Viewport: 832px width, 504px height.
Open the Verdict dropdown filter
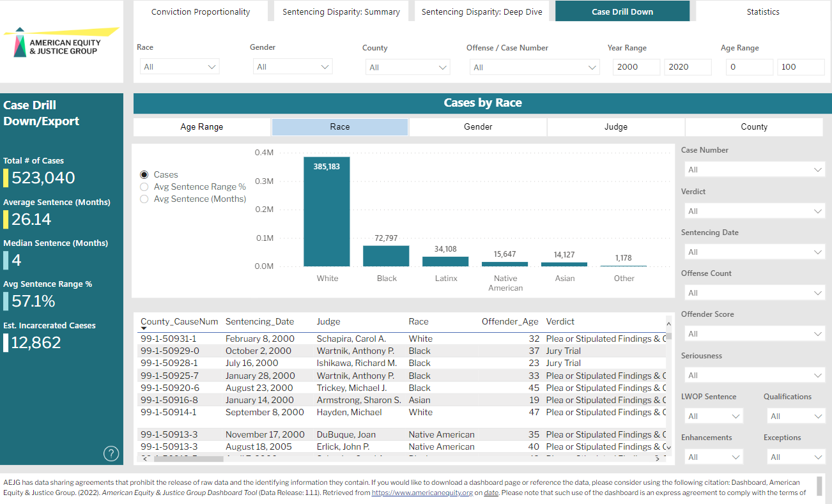[754, 211]
